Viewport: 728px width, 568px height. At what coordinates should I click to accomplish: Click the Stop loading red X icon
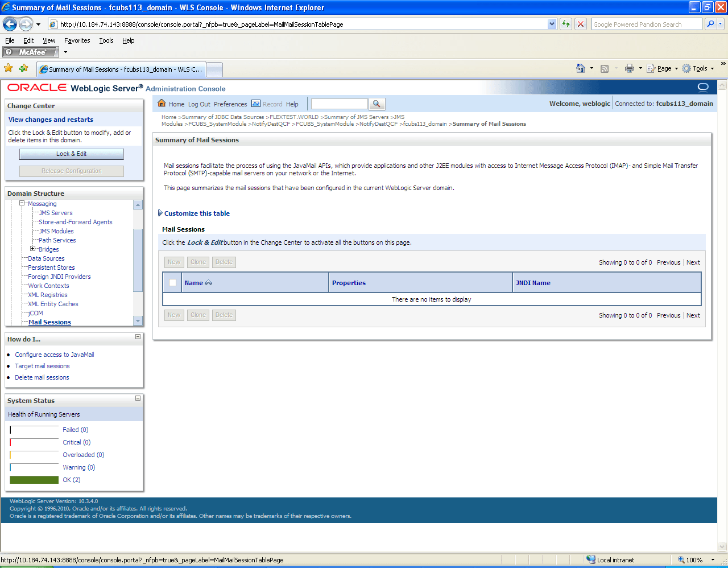coord(581,24)
